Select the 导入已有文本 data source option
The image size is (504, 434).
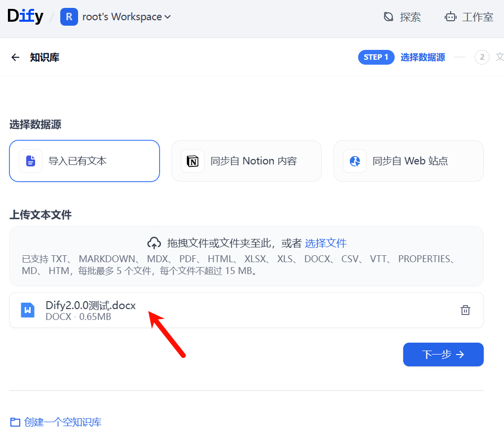84,161
